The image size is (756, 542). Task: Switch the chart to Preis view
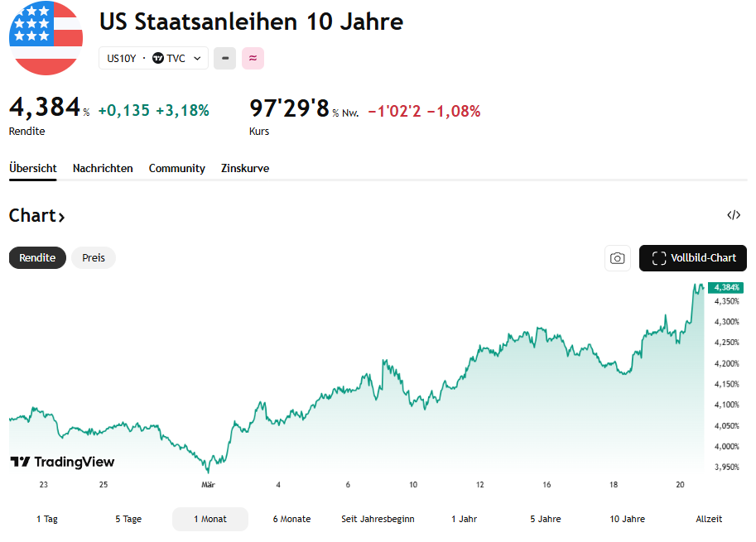(94, 257)
